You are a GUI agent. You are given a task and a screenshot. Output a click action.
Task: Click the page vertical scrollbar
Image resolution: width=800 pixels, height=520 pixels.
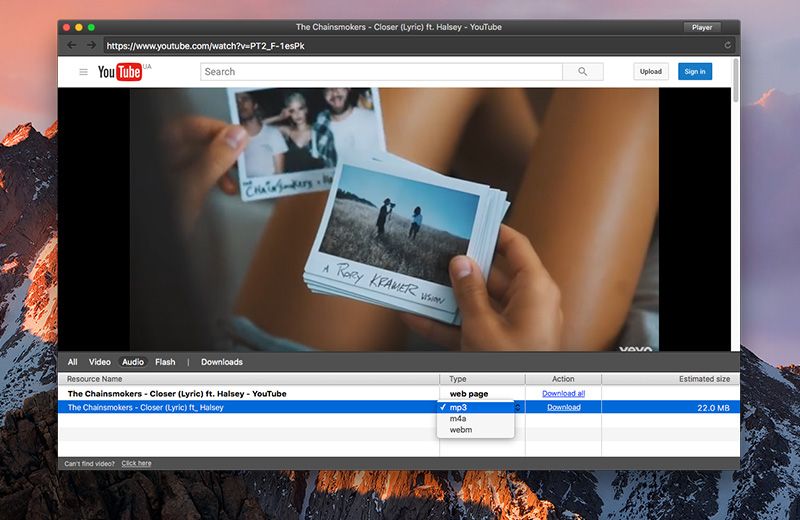[x=736, y=80]
